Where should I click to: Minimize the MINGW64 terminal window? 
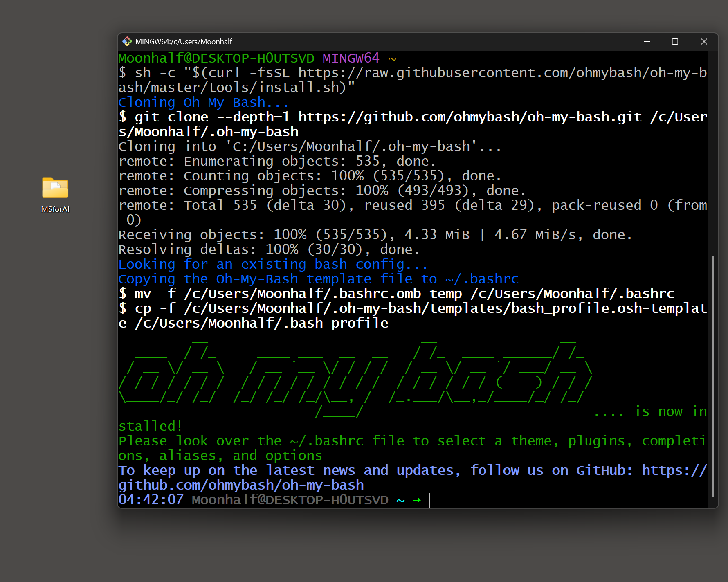pos(647,41)
